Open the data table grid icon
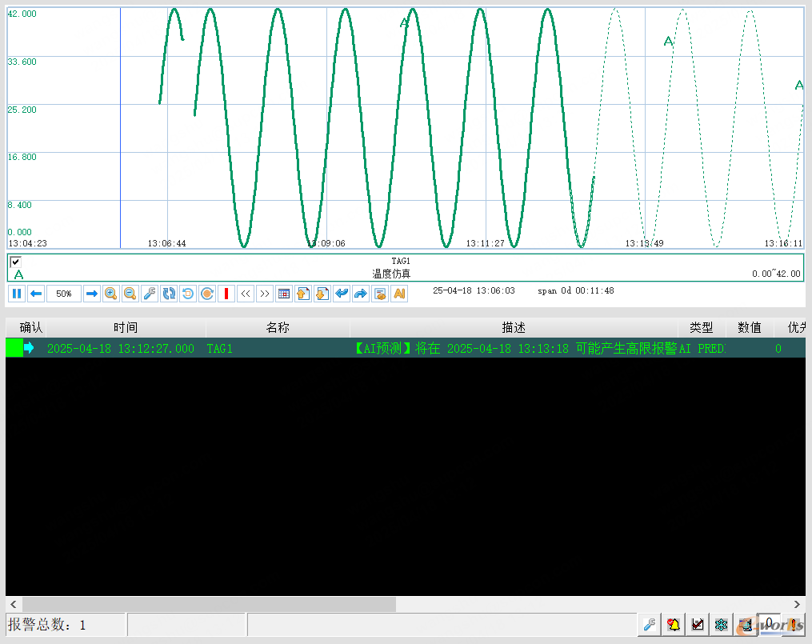Image resolution: width=812 pixels, height=644 pixels. point(284,294)
